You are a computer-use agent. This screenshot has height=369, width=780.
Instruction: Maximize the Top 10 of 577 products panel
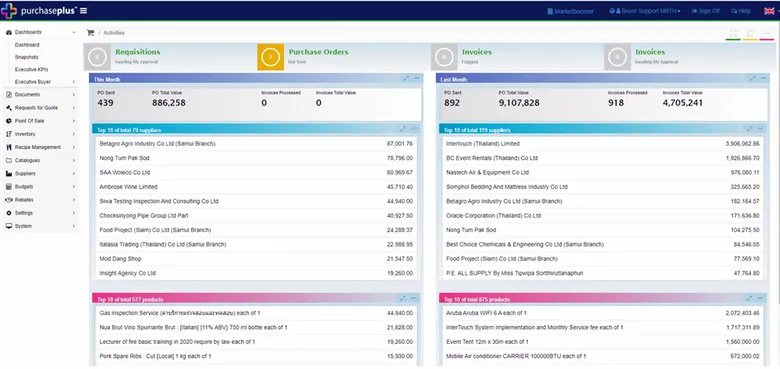[402, 298]
